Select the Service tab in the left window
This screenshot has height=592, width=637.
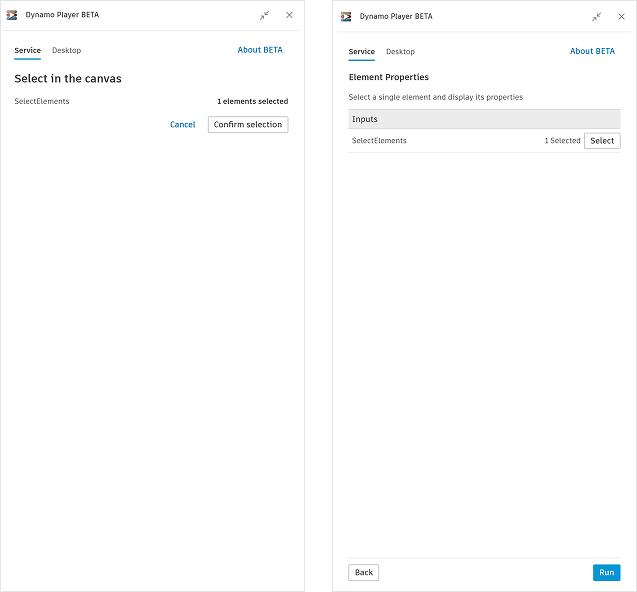tap(27, 50)
